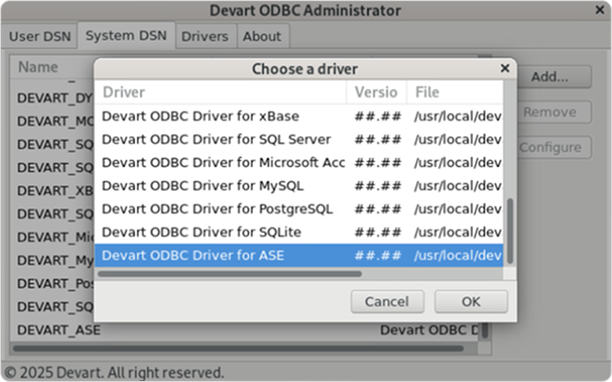Choose Devart ODBC Driver for SQLite
This screenshot has height=382, width=612.
coord(299,232)
